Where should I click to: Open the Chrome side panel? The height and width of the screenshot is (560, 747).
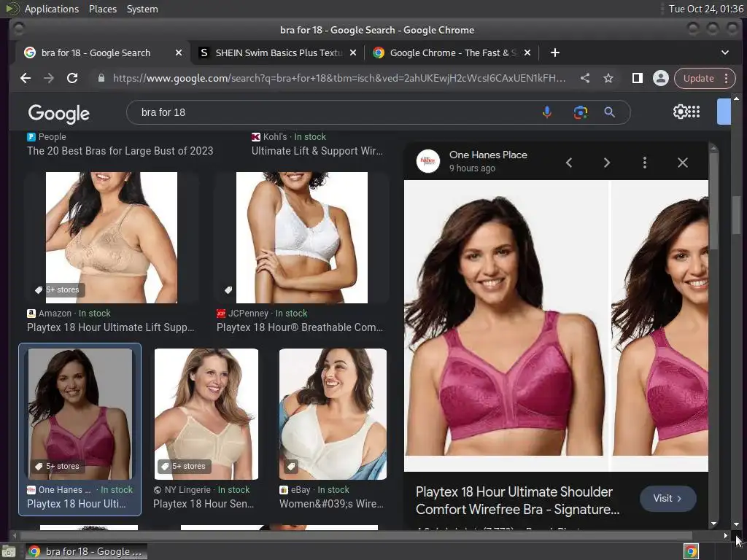click(x=637, y=78)
